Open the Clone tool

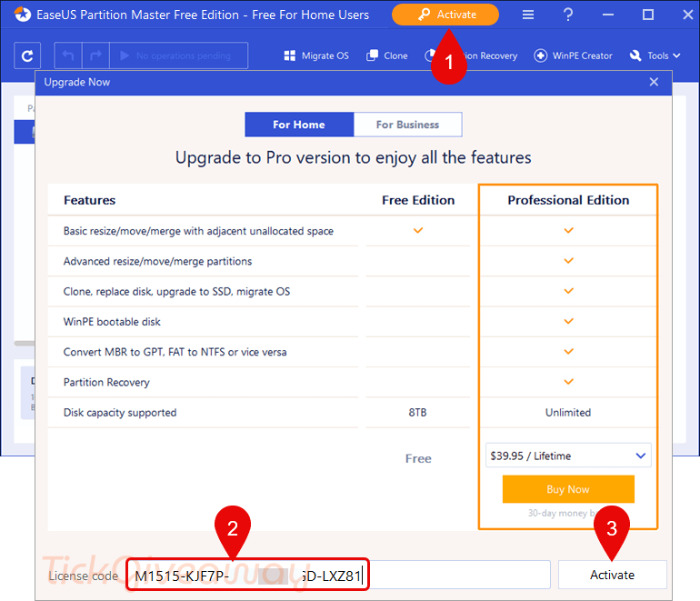point(387,55)
